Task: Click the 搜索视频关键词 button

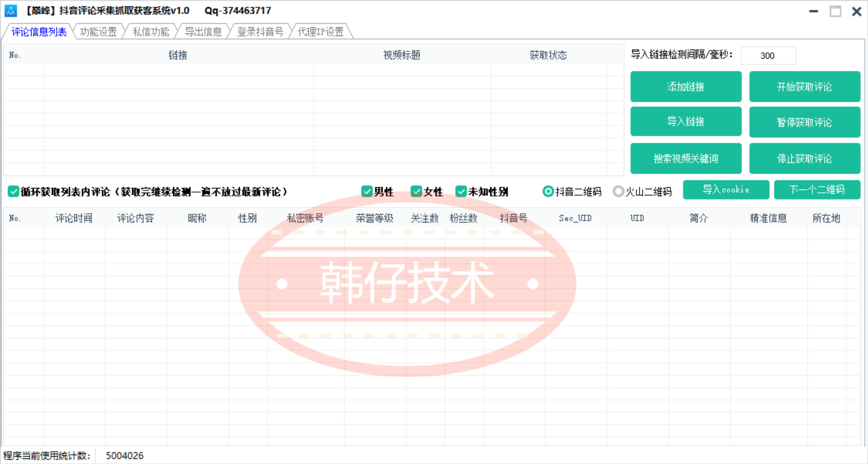Action: pyautogui.click(x=685, y=159)
